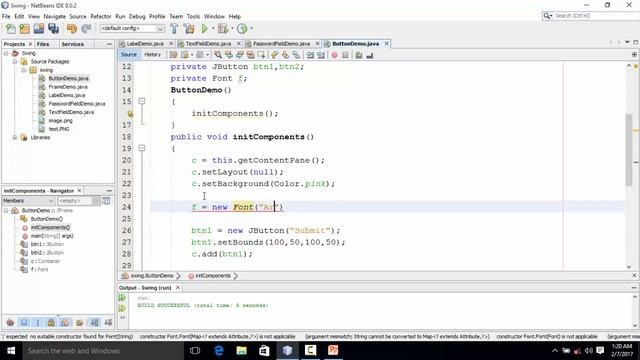Screen dimensions: 640x360
Task: Collapse code fold at line 19
Action: (x=142, y=148)
